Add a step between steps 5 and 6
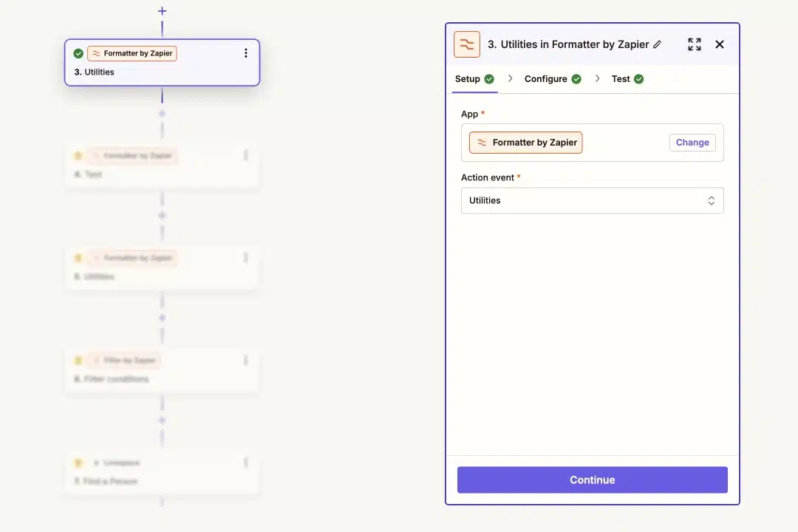The width and height of the screenshot is (798, 532). 162,318
